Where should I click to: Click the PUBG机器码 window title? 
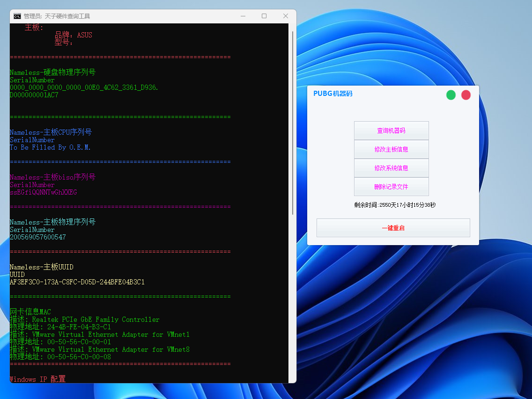pyautogui.click(x=332, y=94)
